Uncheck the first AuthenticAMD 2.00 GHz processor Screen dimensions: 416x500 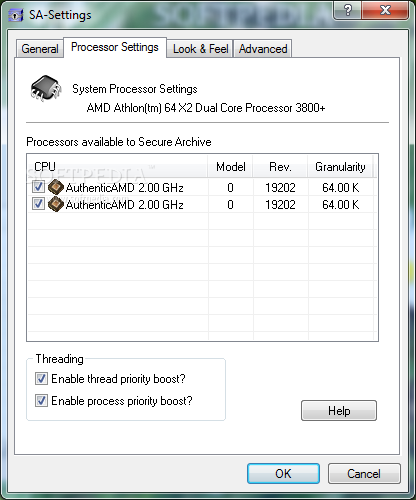coord(38,186)
